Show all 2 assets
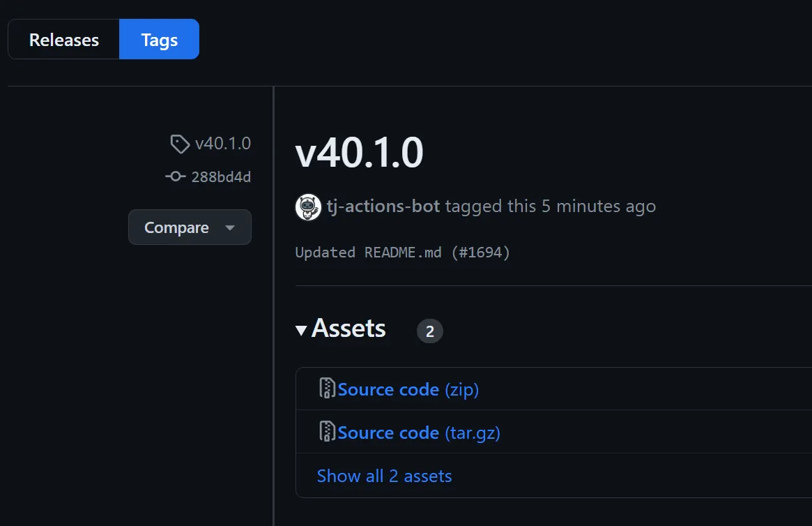This screenshot has height=526, width=812. (384, 476)
